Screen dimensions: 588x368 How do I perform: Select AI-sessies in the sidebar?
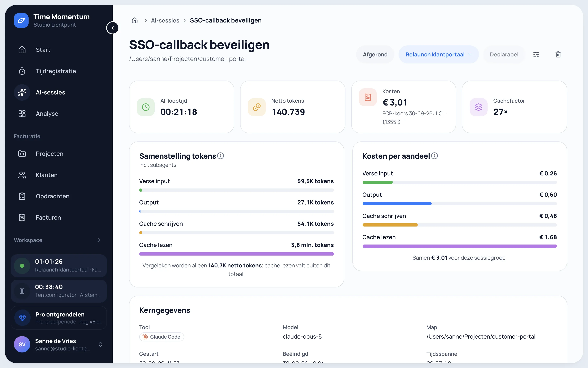pos(59,92)
